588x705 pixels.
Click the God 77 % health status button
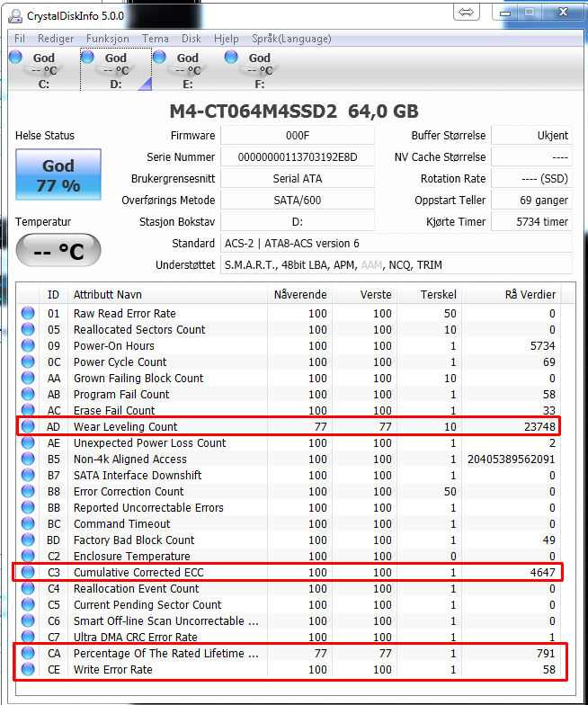coord(58,174)
